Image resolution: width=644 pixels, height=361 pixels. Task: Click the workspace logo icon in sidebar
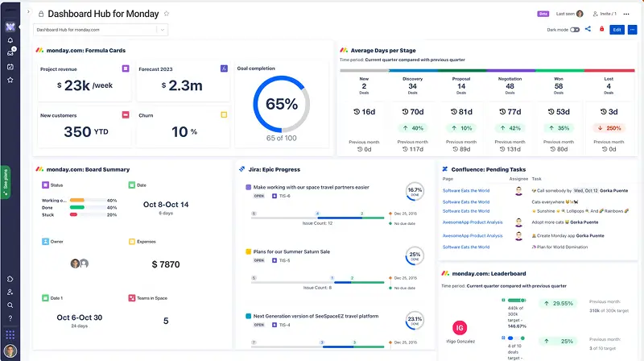(10, 27)
